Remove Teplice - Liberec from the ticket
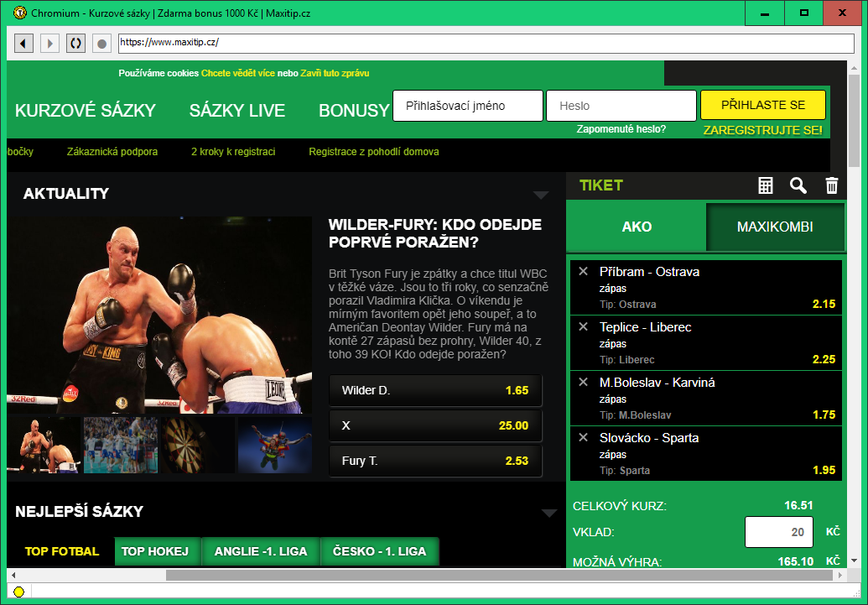Image resolution: width=868 pixels, height=605 pixels. point(583,327)
